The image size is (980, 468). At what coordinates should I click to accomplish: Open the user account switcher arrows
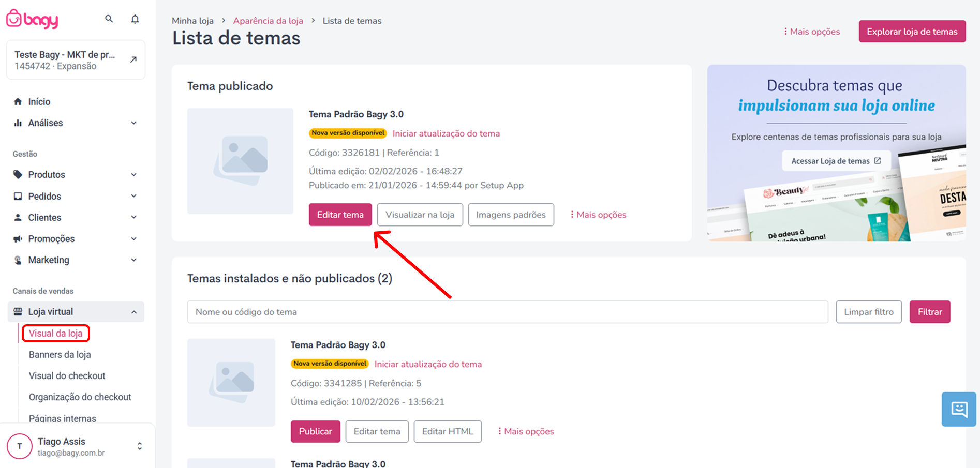pos(139,446)
